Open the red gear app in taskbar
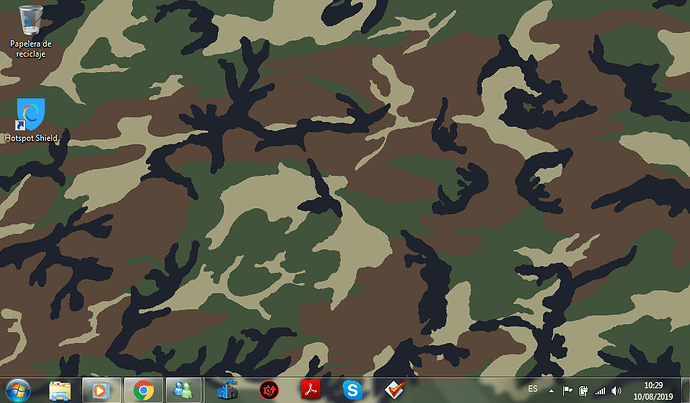Viewport: 690px width, 403px height. point(269,390)
